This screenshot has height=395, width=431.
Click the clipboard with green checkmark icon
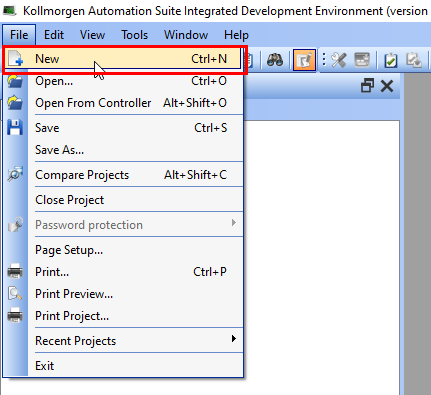(390, 60)
